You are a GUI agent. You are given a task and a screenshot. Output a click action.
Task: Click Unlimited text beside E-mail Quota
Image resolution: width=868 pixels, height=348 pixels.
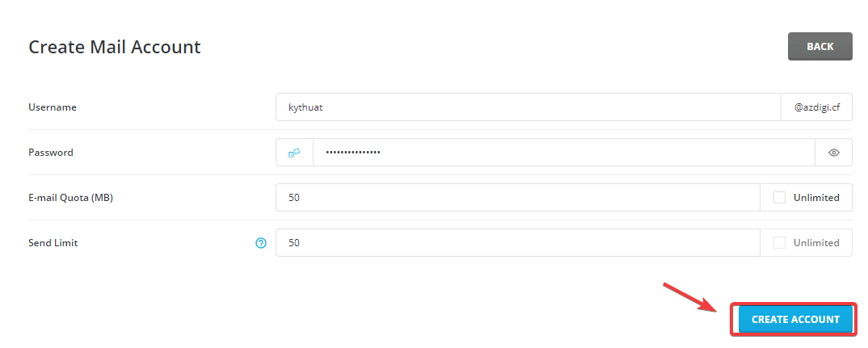[816, 197]
